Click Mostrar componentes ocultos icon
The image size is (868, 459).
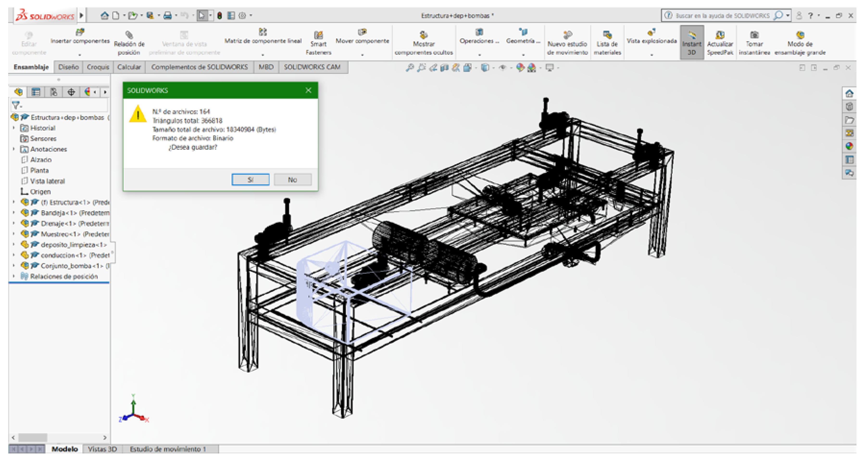(x=424, y=35)
